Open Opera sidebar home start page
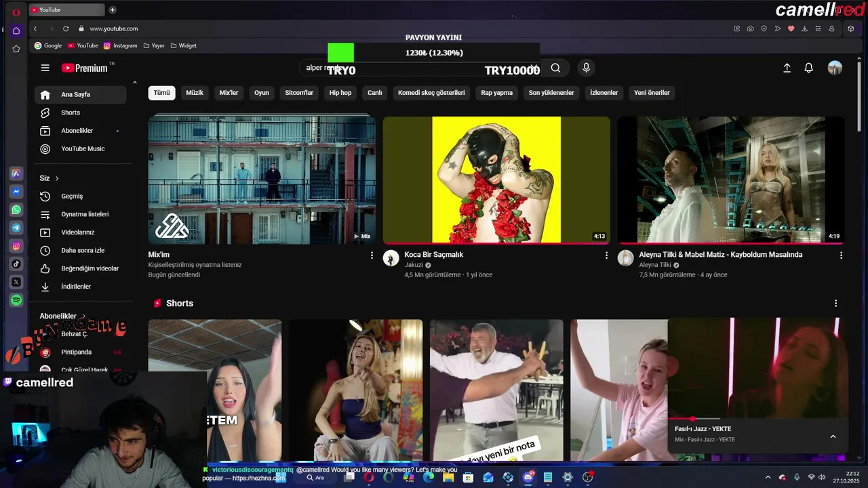Image resolution: width=868 pixels, height=488 pixels. [x=16, y=30]
